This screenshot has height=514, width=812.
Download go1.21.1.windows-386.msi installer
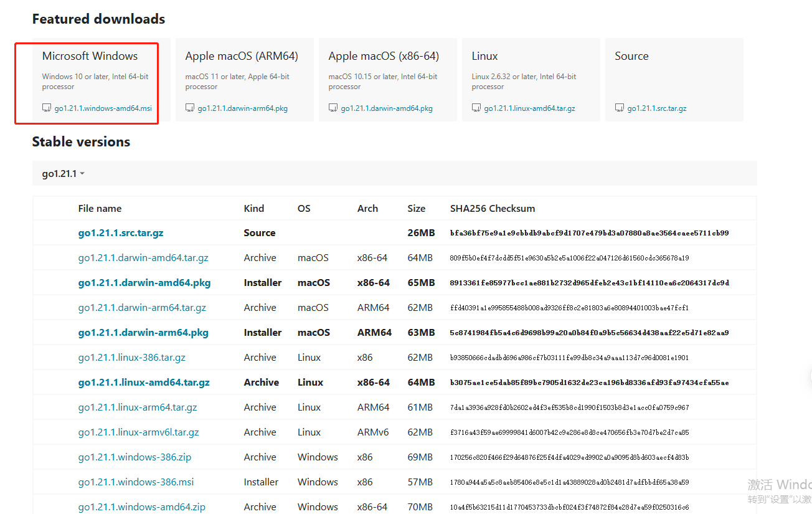click(136, 482)
